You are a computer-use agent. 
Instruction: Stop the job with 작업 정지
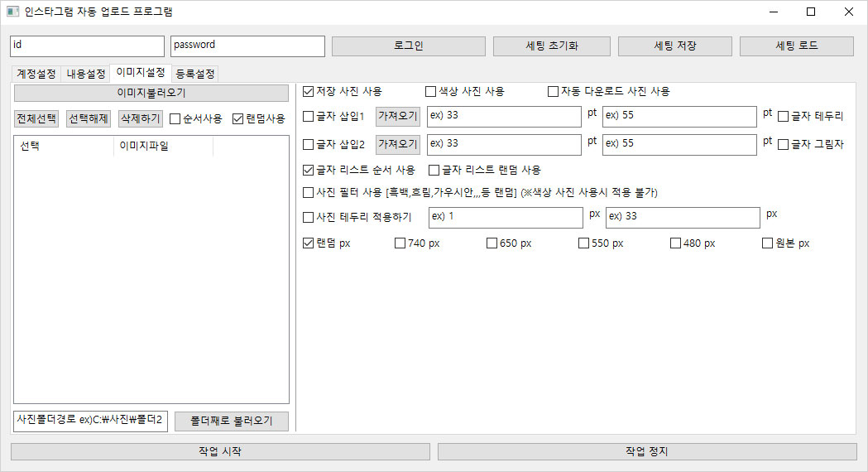pos(647,451)
